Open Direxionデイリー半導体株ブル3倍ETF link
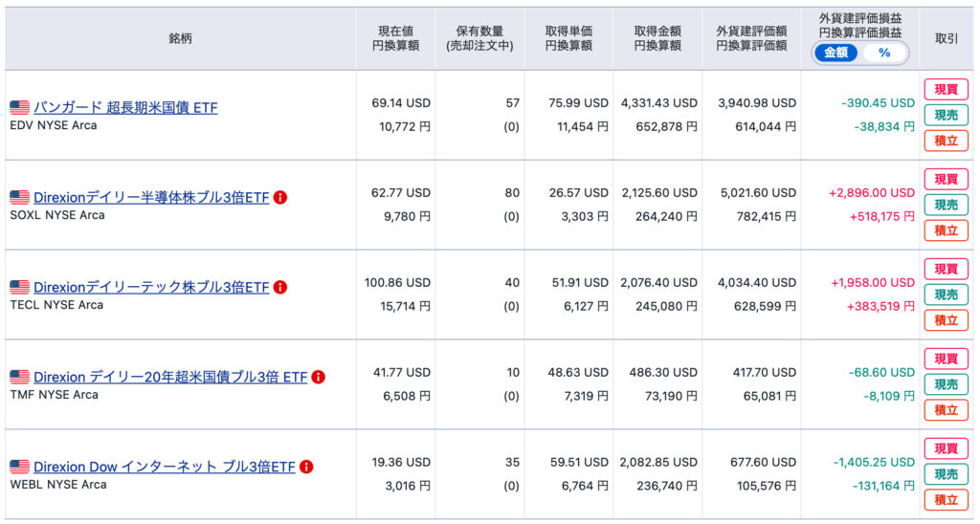The width and height of the screenshot is (980, 524). (x=151, y=198)
